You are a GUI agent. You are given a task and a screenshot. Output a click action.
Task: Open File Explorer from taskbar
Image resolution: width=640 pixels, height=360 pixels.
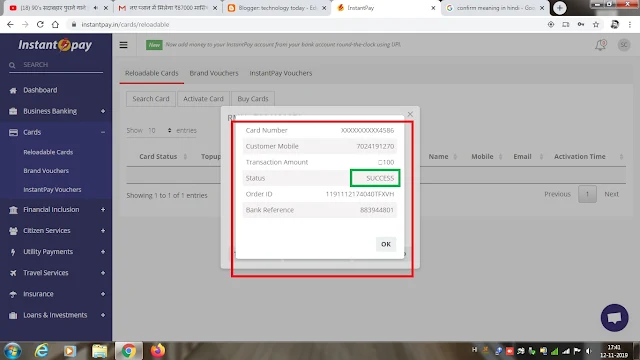99,351
